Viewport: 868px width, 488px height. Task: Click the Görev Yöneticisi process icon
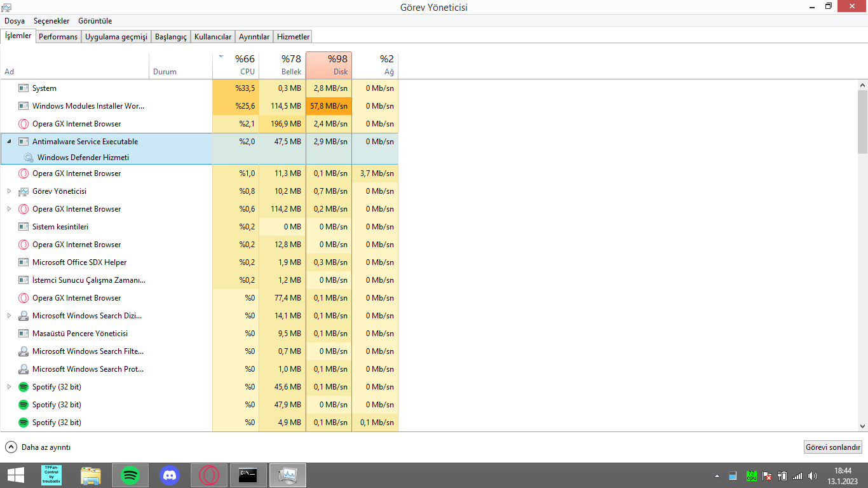(x=24, y=191)
